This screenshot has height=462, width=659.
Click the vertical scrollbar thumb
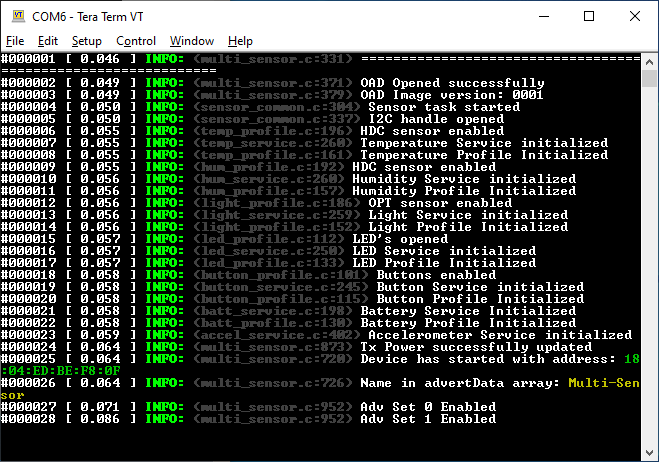click(x=649, y=78)
